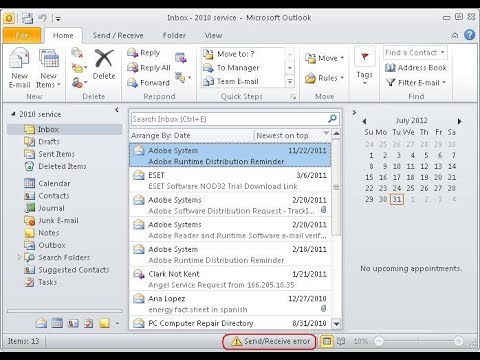
Task: Click Undo in quick access toolbar
Action: tap(42, 18)
